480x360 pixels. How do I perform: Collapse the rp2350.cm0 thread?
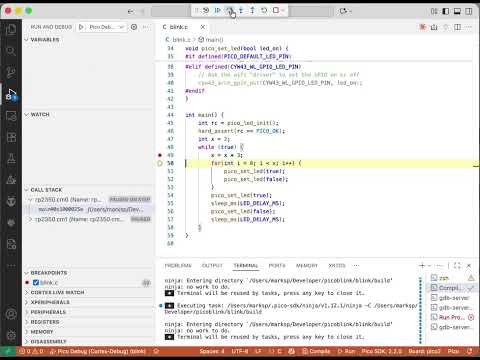point(31,200)
